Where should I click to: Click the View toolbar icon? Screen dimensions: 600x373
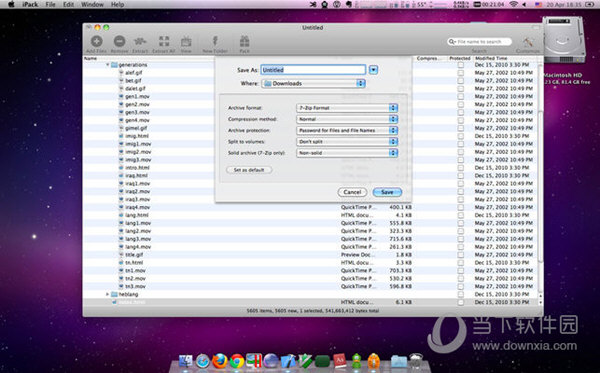(x=186, y=41)
